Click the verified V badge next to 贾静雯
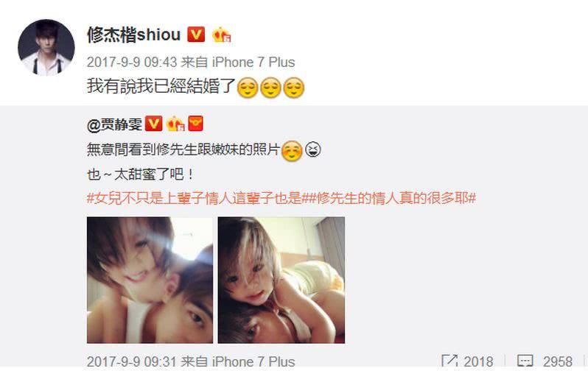The image size is (588, 371). pyautogui.click(x=153, y=124)
